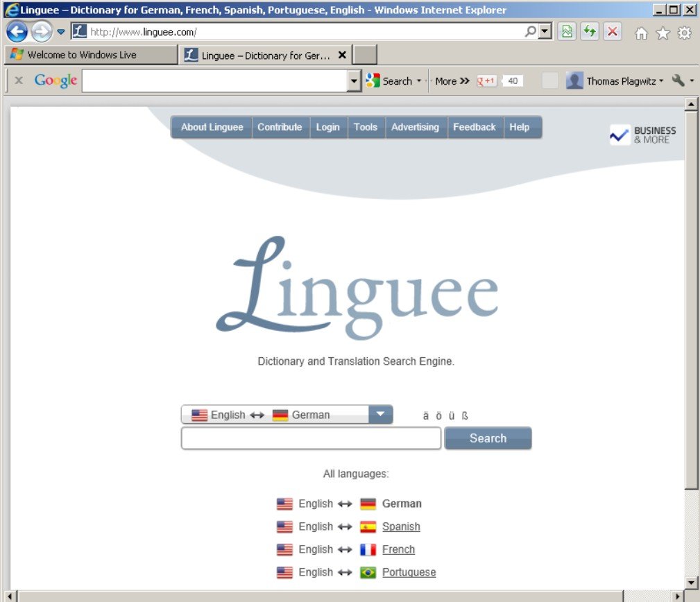Open the English-German language pair dropdown
Image resolution: width=700 pixels, height=602 pixels.
(379, 414)
